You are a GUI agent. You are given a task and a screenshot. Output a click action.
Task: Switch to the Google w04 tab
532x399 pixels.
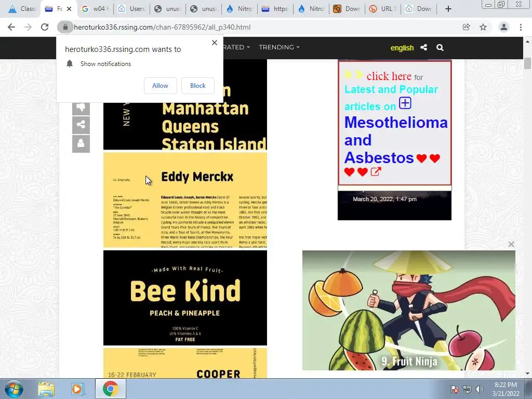click(95, 9)
